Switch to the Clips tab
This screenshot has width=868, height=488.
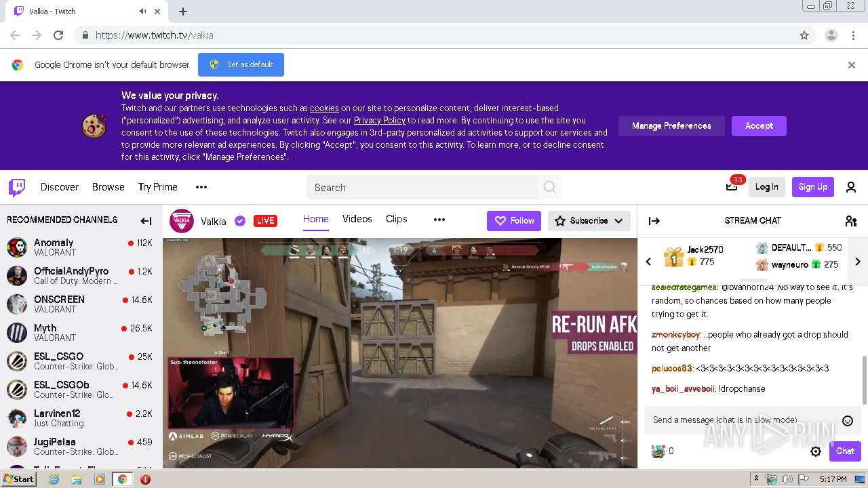pos(397,219)
